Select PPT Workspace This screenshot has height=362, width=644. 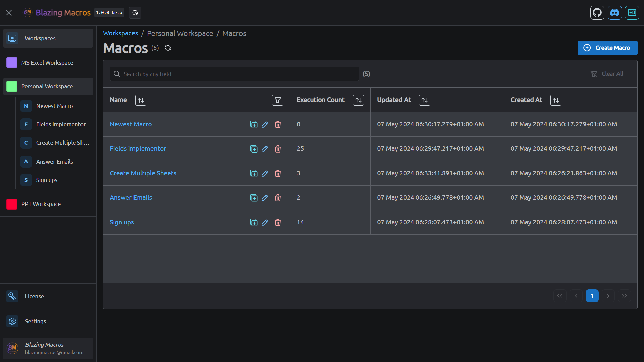48,204
